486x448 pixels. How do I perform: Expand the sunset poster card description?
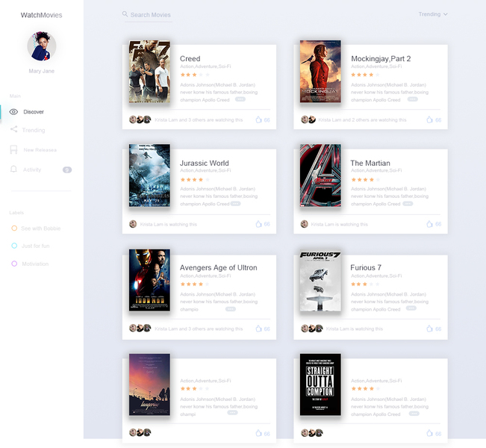click(232, 413)
